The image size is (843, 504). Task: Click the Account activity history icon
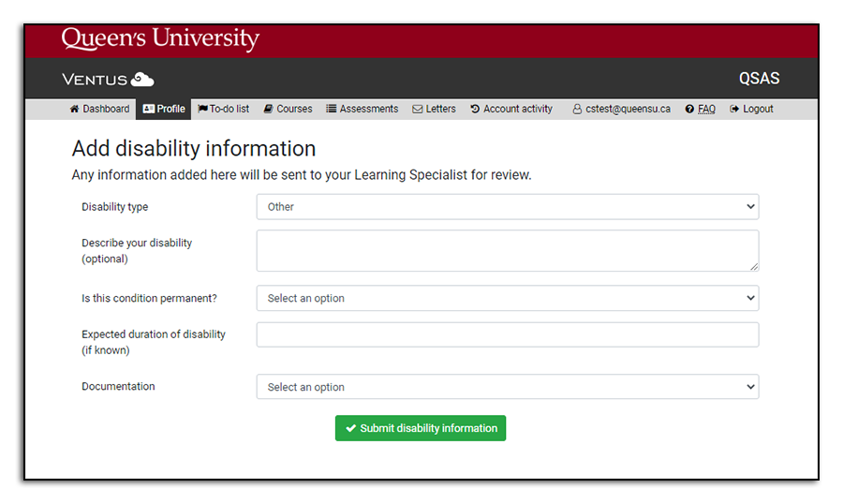click(475, 109)
